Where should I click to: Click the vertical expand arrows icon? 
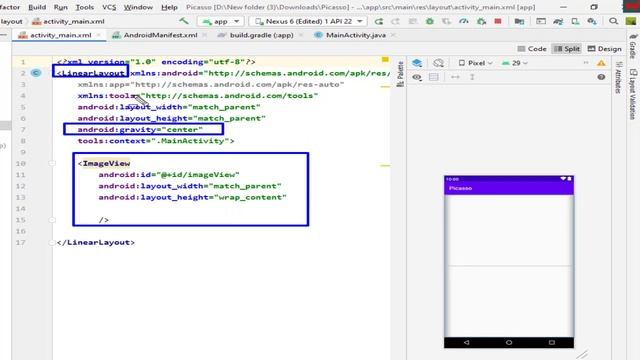coord(472,77)
